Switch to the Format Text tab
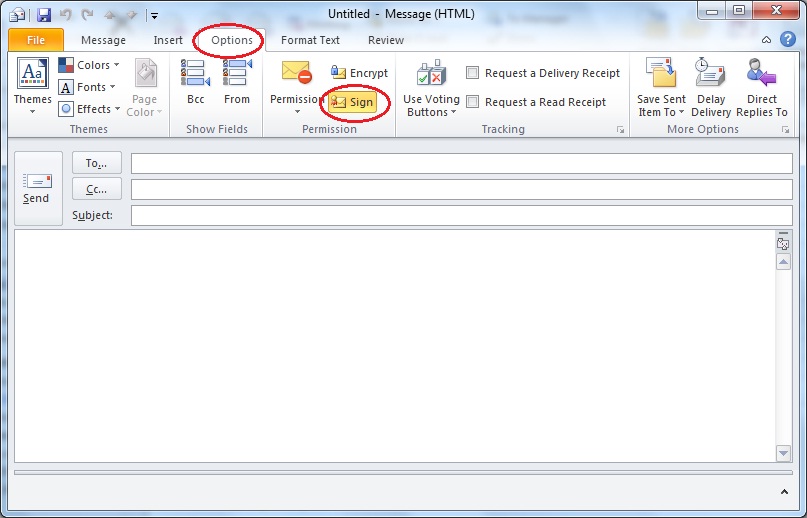Image resolution: width=807 pixels, height=518 pixels. point(310,40)
